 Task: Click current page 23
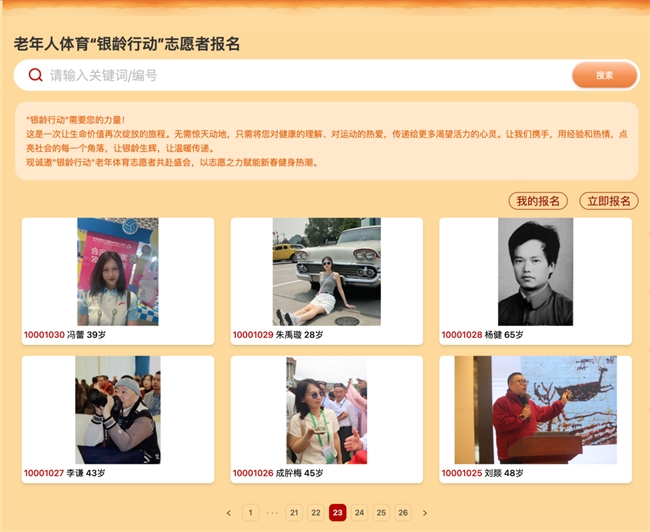pyautogui.click(x=338, y=513)
